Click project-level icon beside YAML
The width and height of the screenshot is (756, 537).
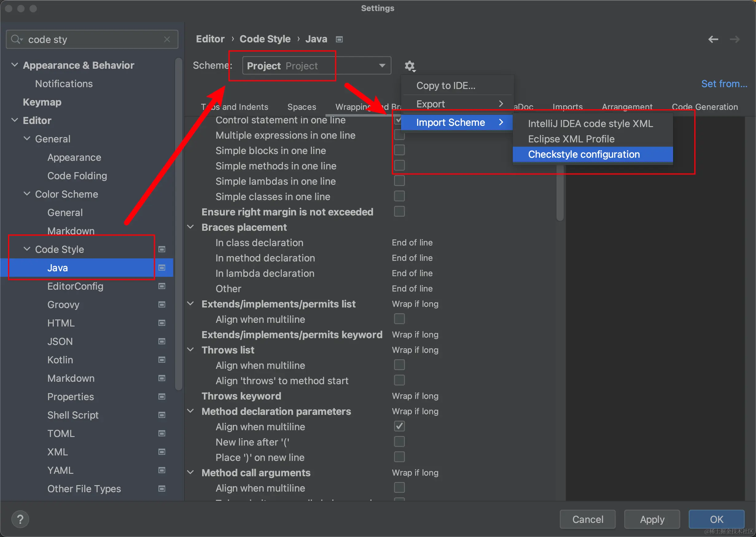tap(162, 470)
